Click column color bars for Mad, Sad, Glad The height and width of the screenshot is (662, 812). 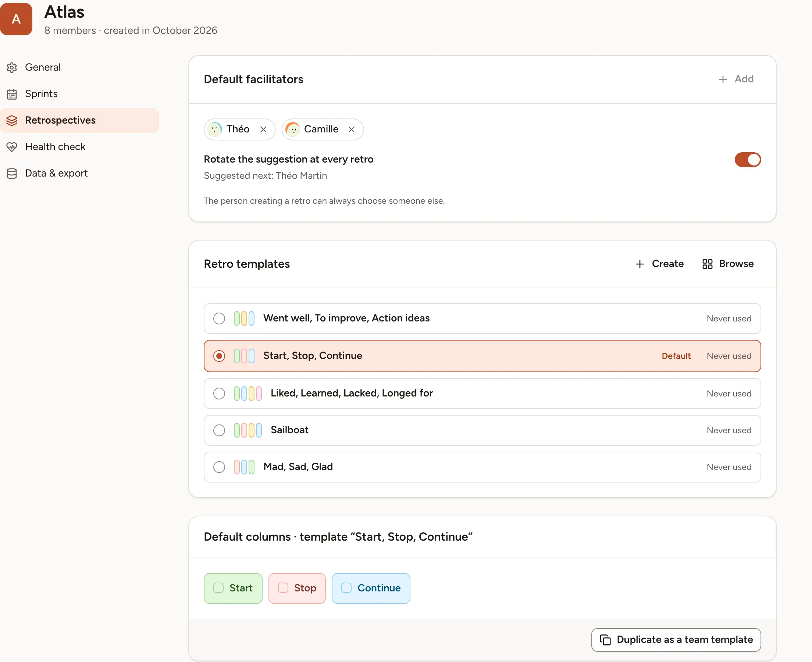(x=244, y=467)
